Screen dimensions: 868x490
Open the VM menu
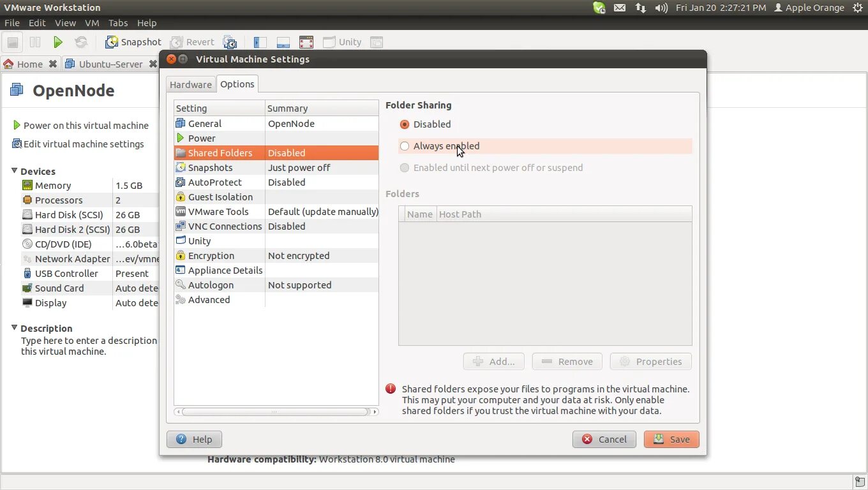(92, 23)
